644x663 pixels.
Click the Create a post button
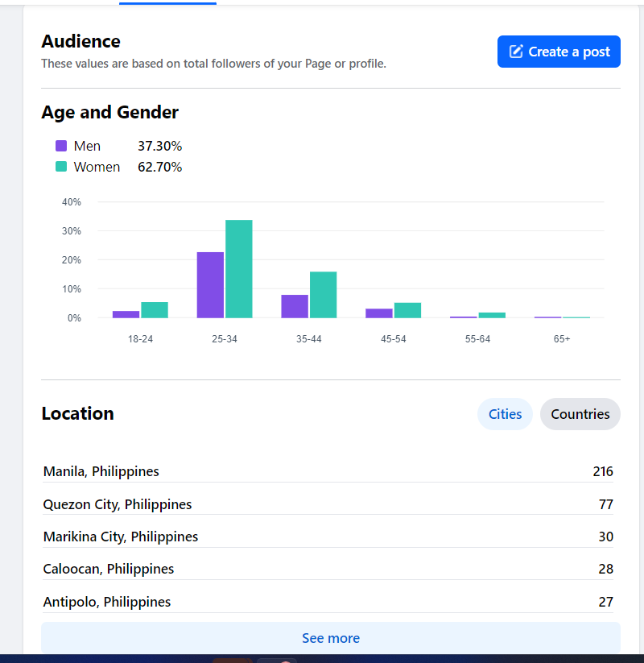tap(559, 52)
